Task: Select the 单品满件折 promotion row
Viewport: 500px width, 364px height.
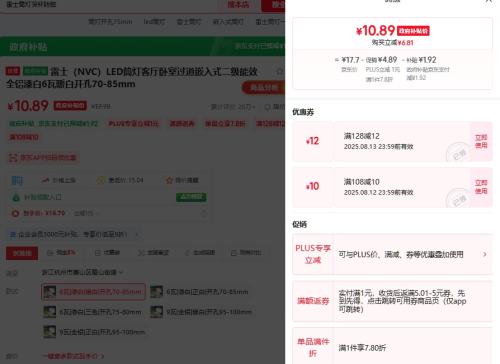Action: [x=392, y=347]
